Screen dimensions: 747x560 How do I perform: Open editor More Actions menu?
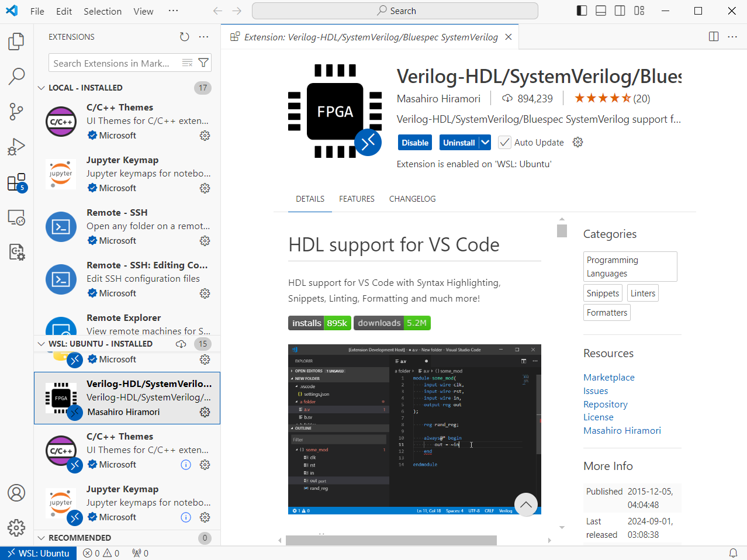pyautogui.click(x=732, y=37)
